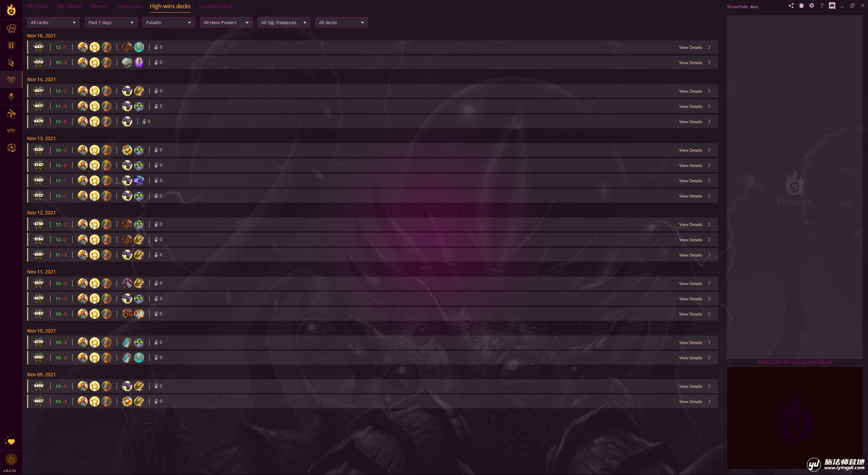Open the Past 7 days filter
This screenshot has height=475, width=868.
click(x=111, y=22)
